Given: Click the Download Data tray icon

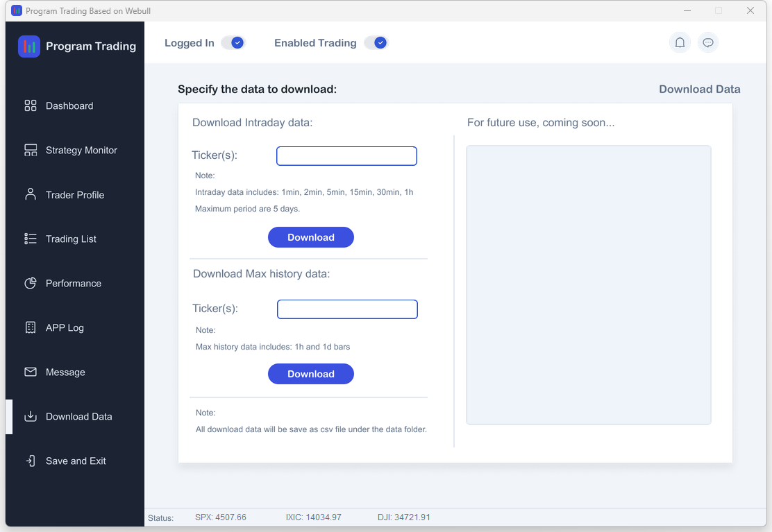Looking at the screenshot, I should (x=31, y=416).
